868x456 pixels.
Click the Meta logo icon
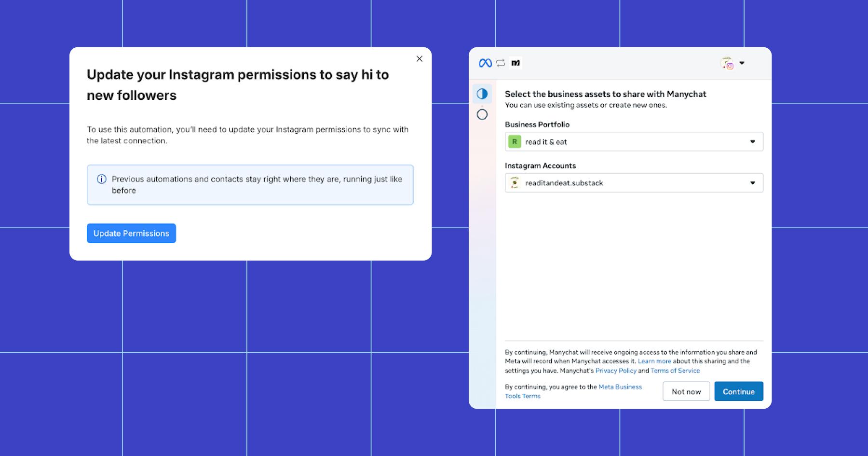click(485, 63)
